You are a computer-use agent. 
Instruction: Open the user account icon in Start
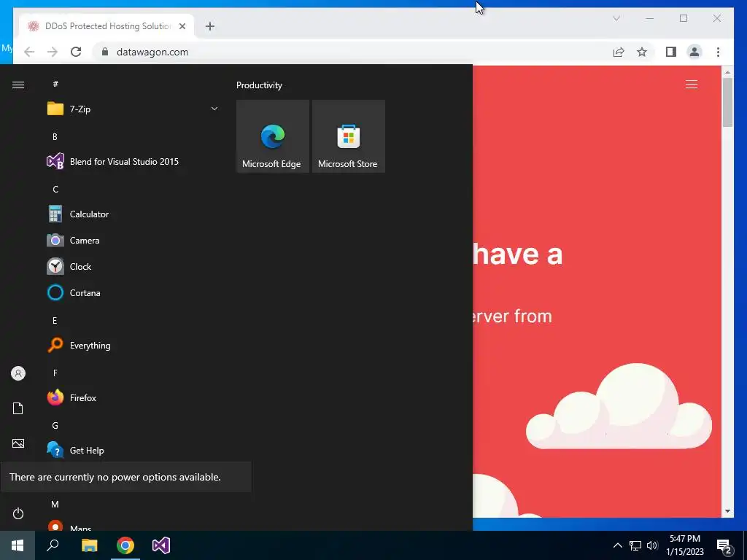tap(18, 373)
